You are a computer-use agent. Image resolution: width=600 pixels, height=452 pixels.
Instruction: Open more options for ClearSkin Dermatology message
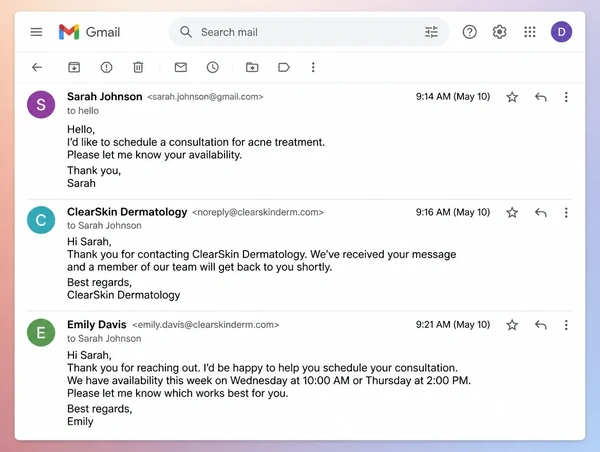[x=566, y=212]
